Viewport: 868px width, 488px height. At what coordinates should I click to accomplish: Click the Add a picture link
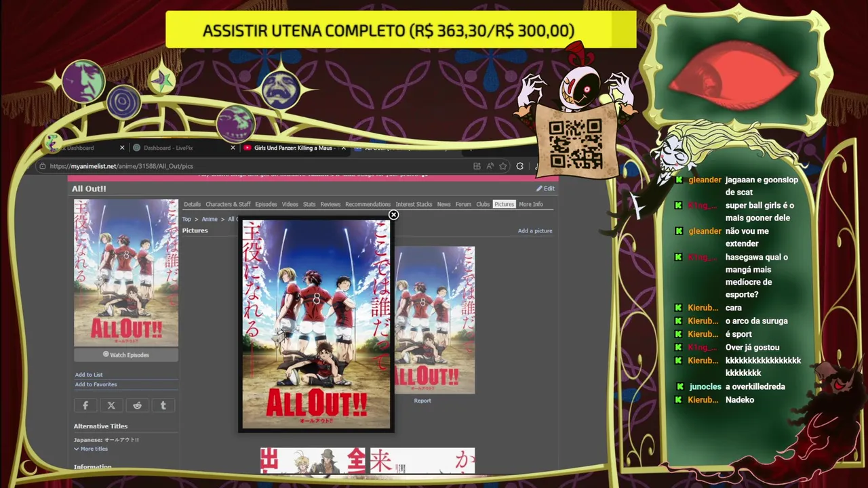pos(535,230)
